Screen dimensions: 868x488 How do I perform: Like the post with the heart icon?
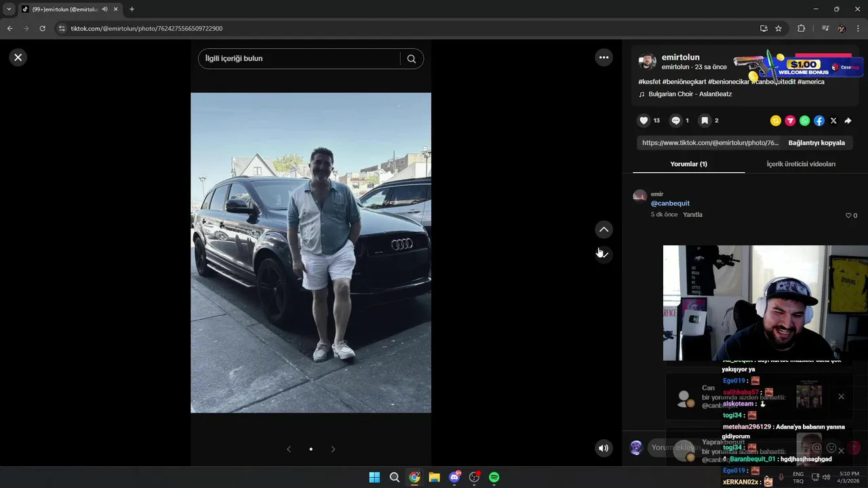pyautogui.click(x=644, y=121)
